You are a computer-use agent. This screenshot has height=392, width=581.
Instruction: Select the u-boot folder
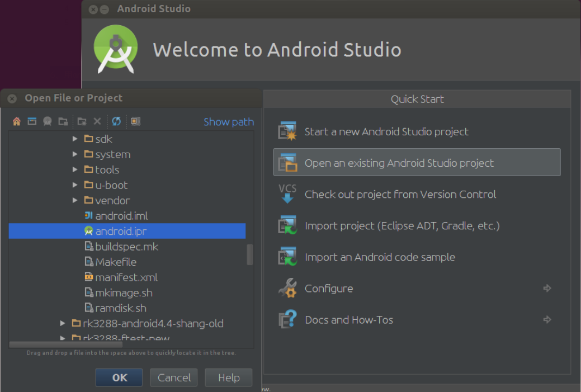(x=111, y=185)
